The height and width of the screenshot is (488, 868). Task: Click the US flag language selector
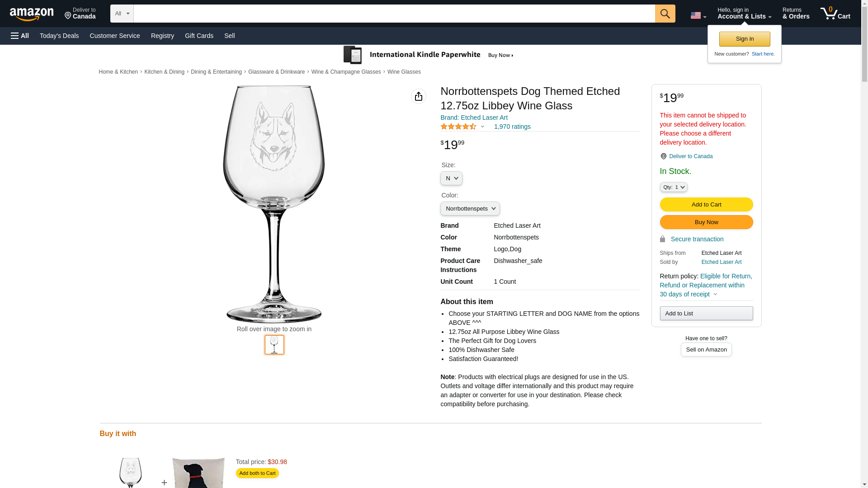(x=698, y=15)
